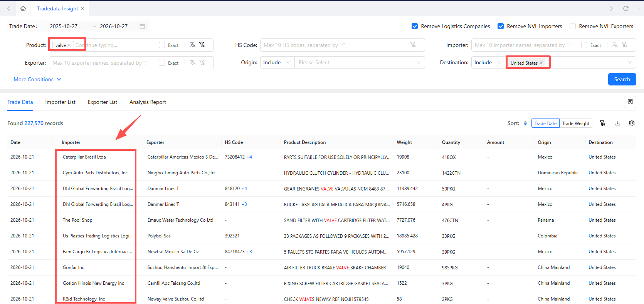644x304 pixels.
Task: Click the filter icon next to Trade Weight
Action: pos(602,123)
